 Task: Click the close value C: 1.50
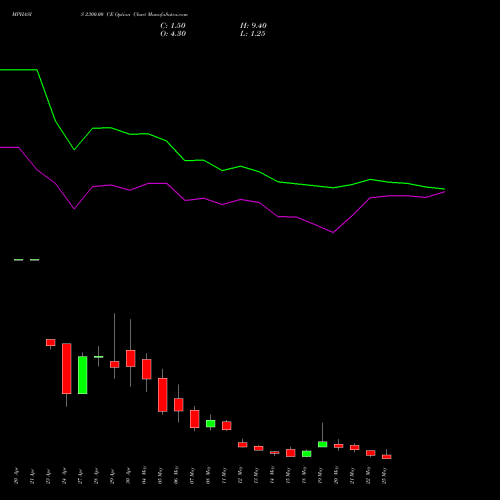(173, 26)
